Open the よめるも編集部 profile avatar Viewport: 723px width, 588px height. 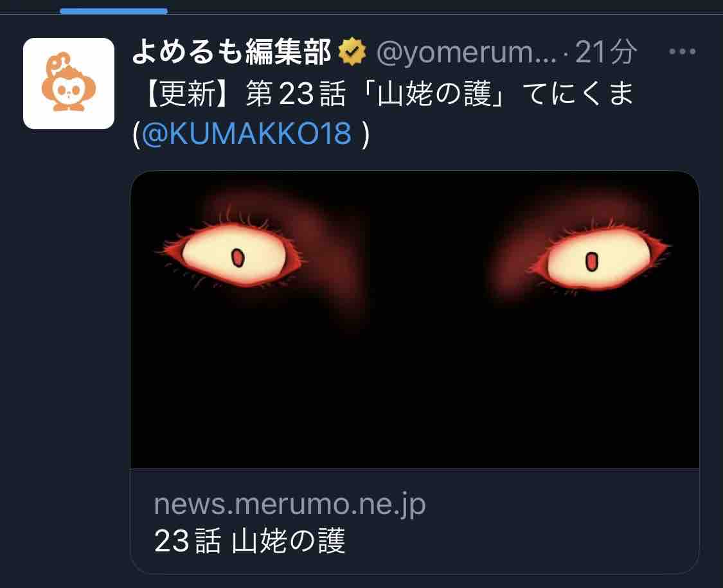tap(69, 84)
